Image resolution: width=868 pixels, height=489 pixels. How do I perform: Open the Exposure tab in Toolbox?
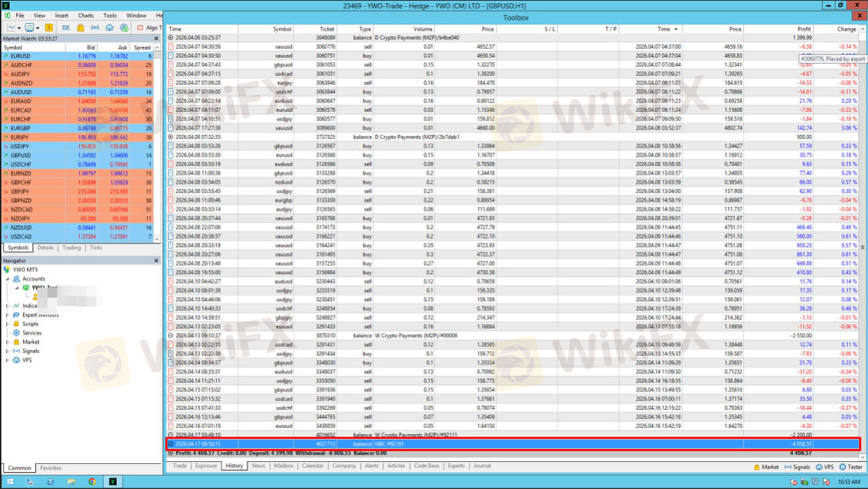pos(206,466)
